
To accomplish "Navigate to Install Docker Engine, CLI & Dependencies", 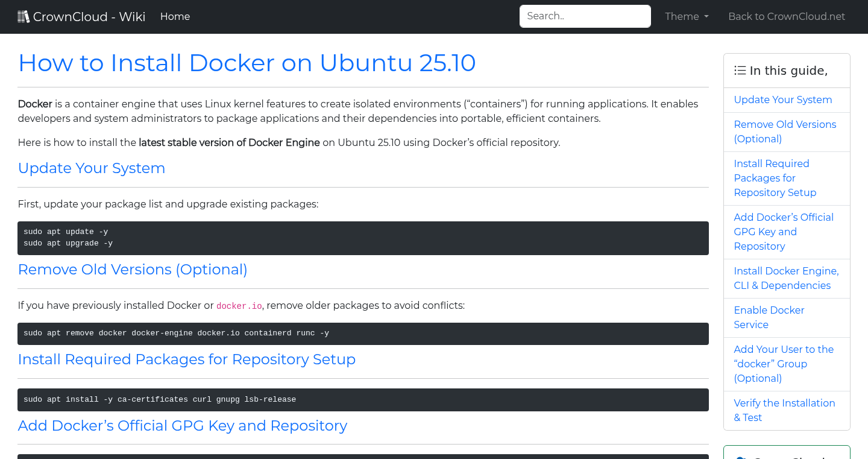I will click(x=785, y=278).
